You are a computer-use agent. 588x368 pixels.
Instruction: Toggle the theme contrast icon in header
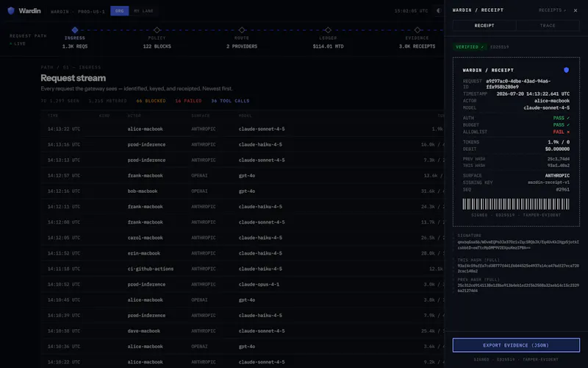point(438,10)
